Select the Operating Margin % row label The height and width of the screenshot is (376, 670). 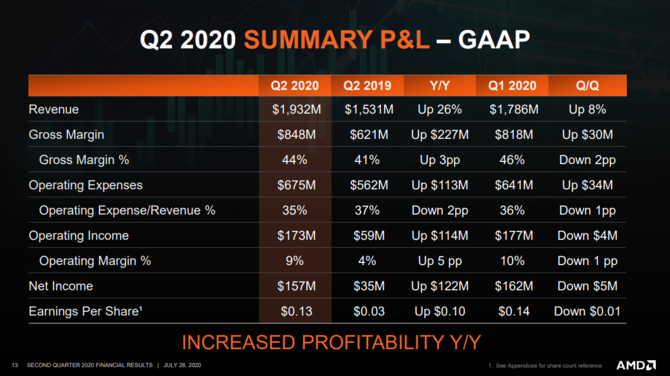(x=95, y=261)
